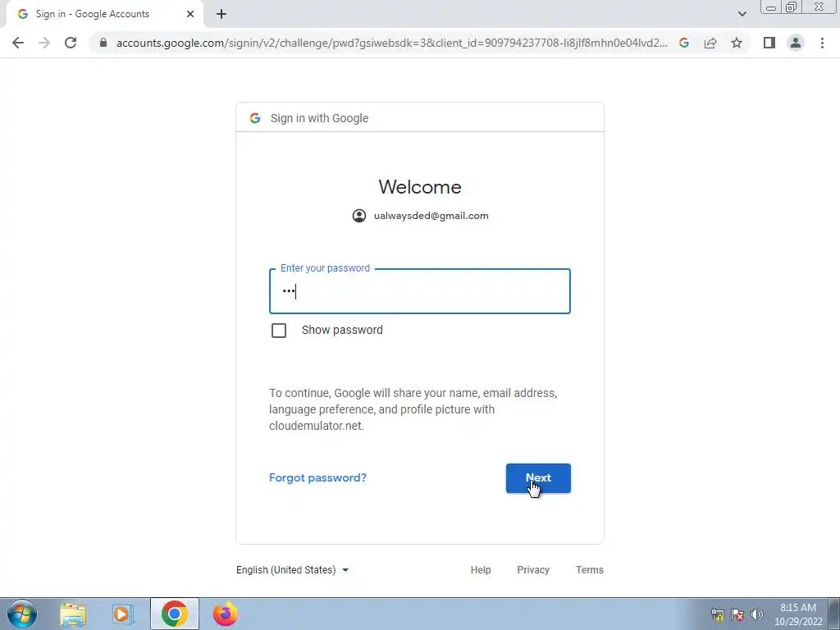Click the browser forward arrow
Image resolution: width=840 pixels, height=630 pixels.
pos(44,43)
